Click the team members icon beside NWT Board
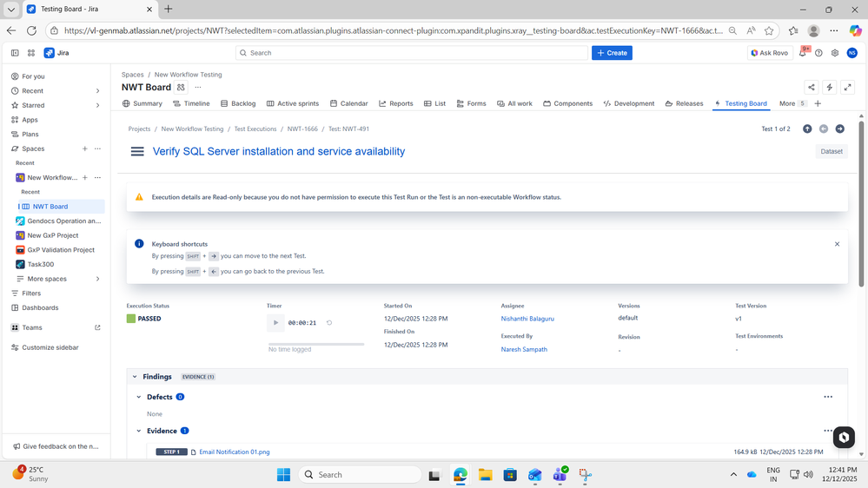Image resolution: width=868 pixels, height=488 pixels. pyautogui.click(x=181, y=88)
